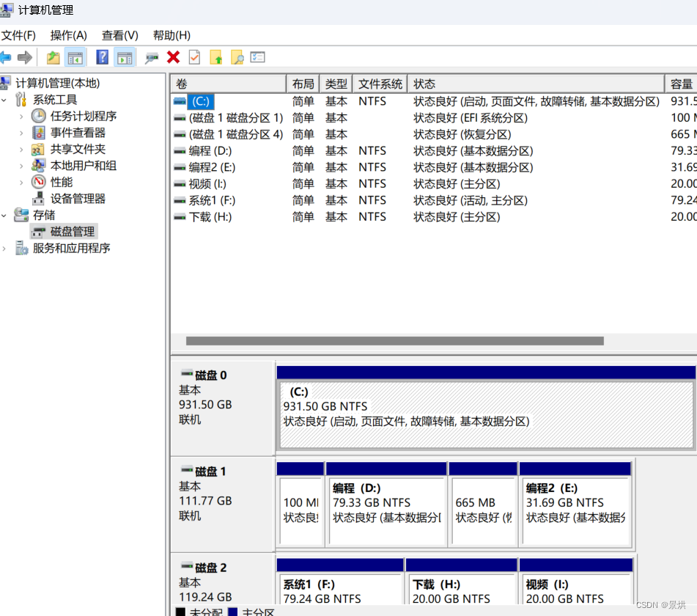Select 计算机管理(本地) root node
697x616 pixels.
point(57,83)
